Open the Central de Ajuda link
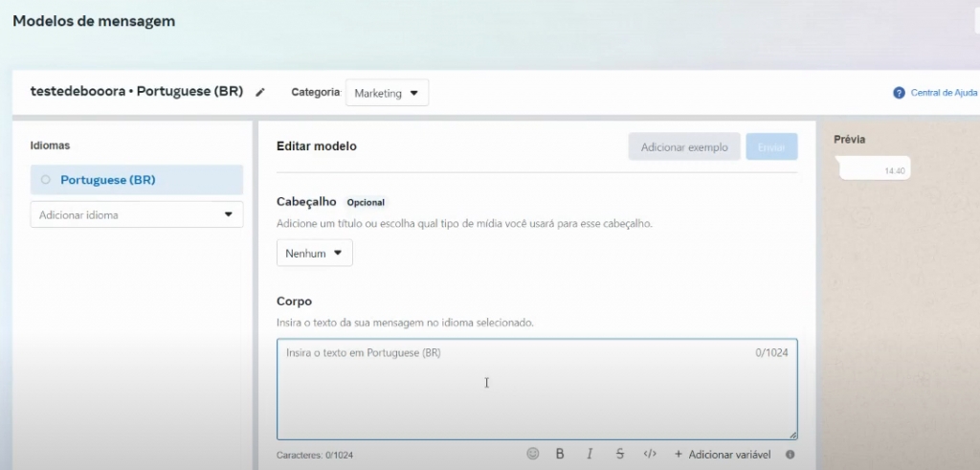Image resolution: width=980 pixels, height=470 pixels. [x=944, y=93]
